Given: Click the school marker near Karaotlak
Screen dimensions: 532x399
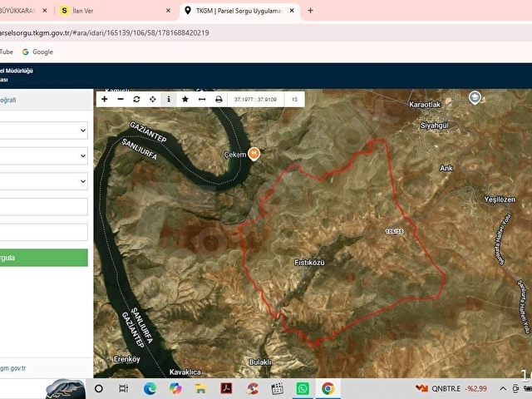Looking at the screenshot, I should coord(475,98).
